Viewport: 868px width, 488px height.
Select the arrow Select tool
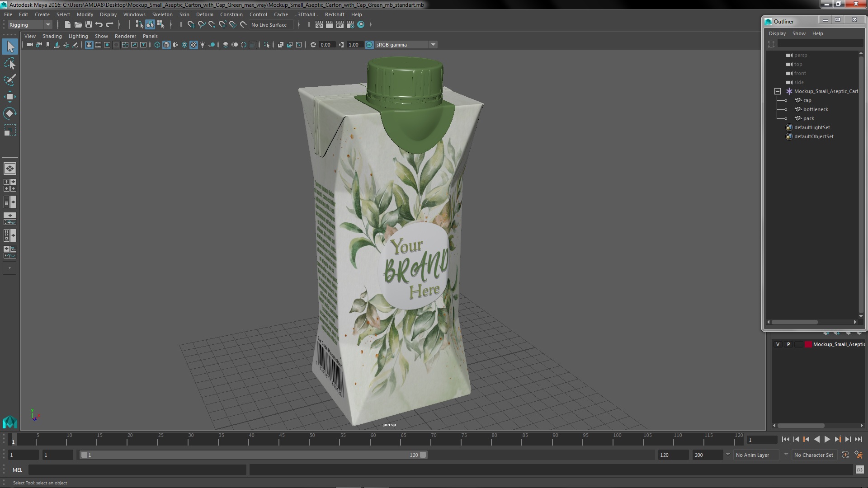tap(10, 47)
